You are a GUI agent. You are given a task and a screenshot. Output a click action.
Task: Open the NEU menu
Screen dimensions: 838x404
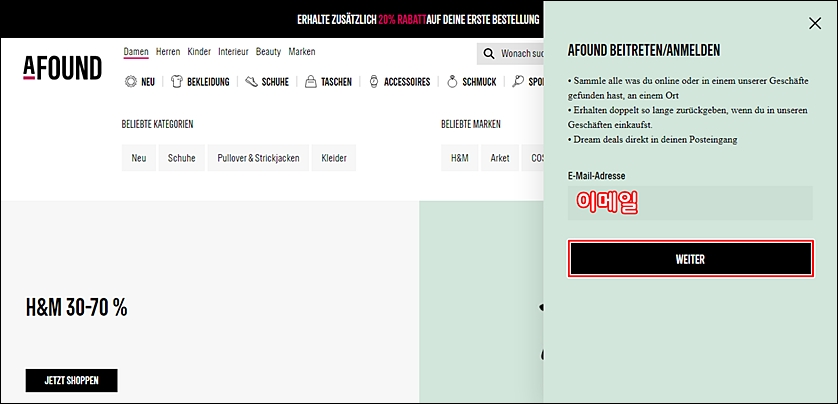tap(148, 82)
